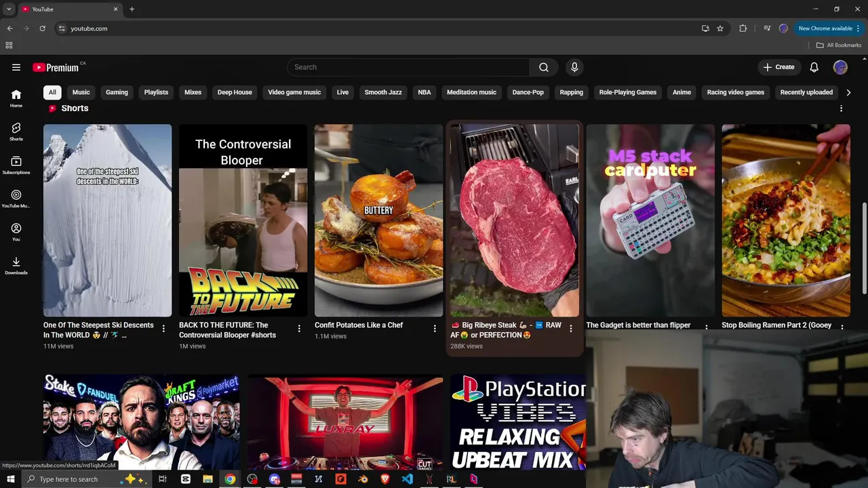Open the You page in the sidebar

pos(16,232)
